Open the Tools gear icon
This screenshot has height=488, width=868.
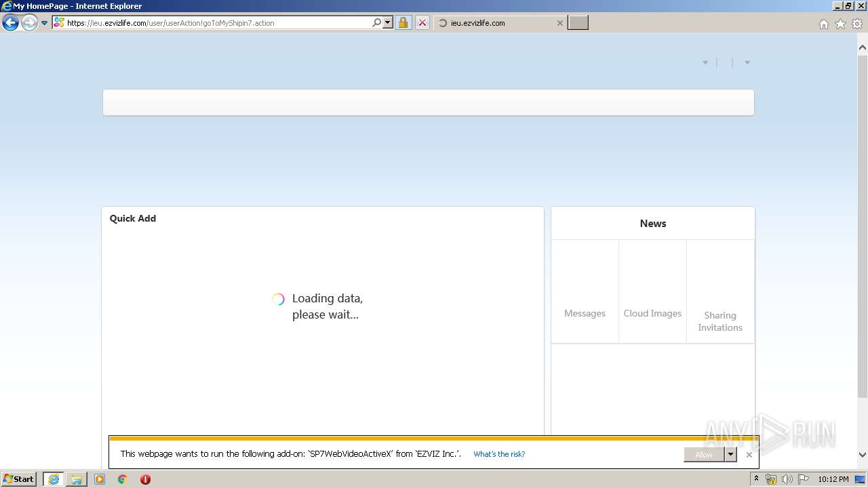[857, 24]
